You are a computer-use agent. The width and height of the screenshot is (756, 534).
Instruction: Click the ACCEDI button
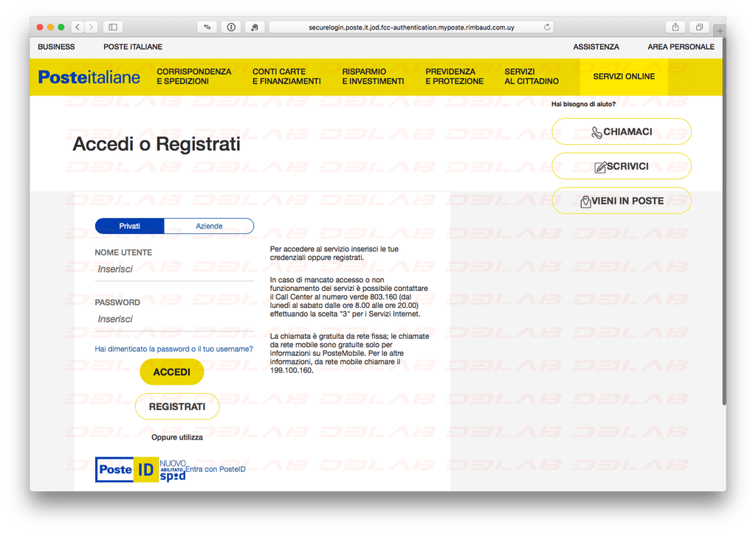click(x=171, y=372)
